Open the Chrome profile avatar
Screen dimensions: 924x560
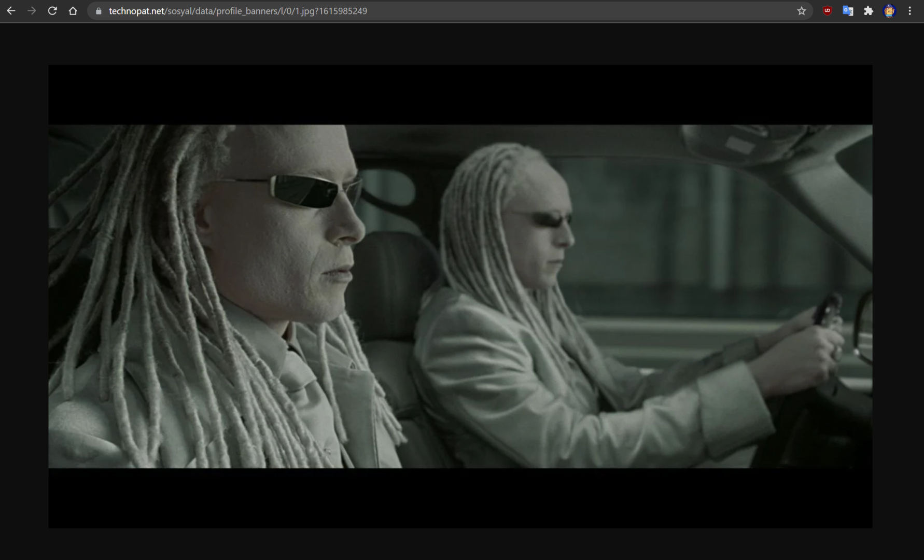coord(889,11)
